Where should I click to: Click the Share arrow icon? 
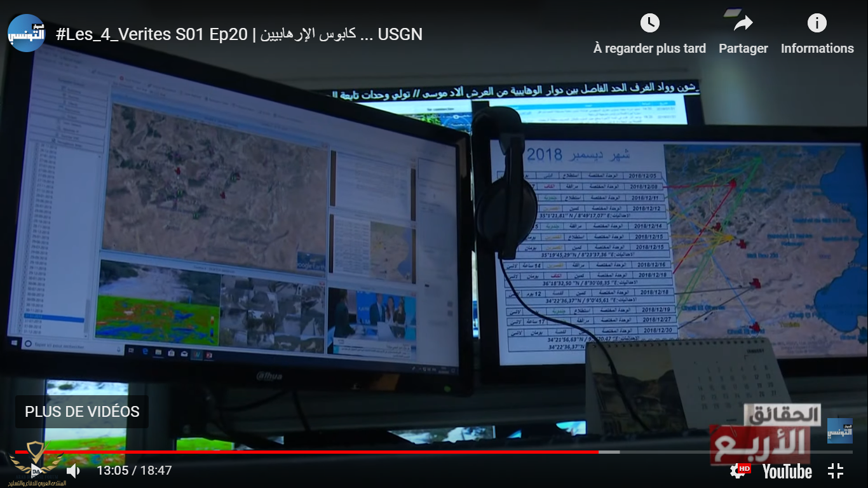click(743, 24)
